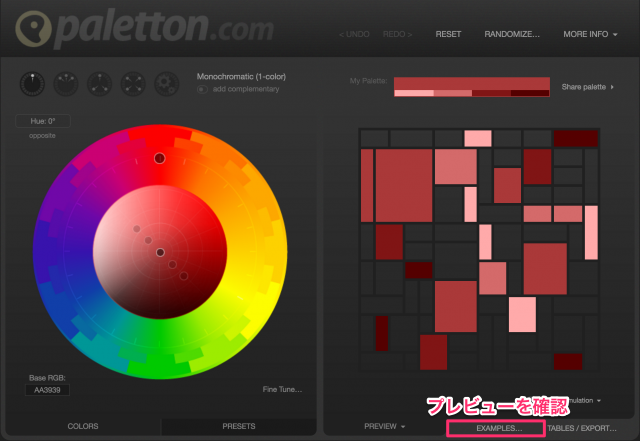Click the center base shade marker in inner circle
This screenshot has width=640, height=441.
160,253
